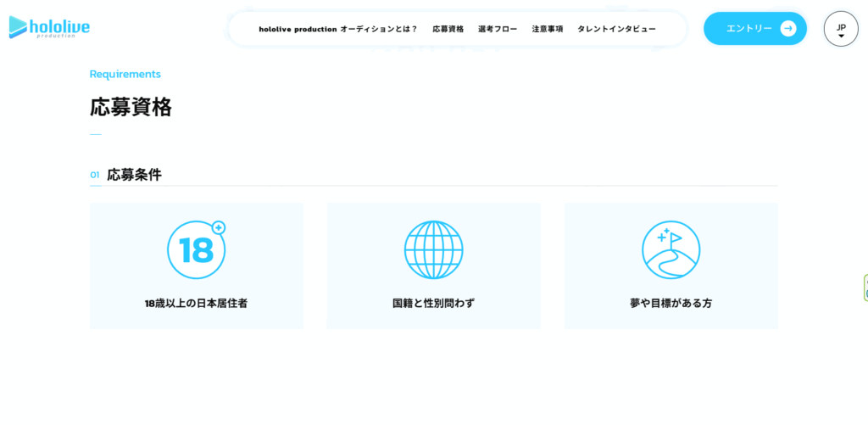Open 選考フロー navigation item

coord(498,29)
